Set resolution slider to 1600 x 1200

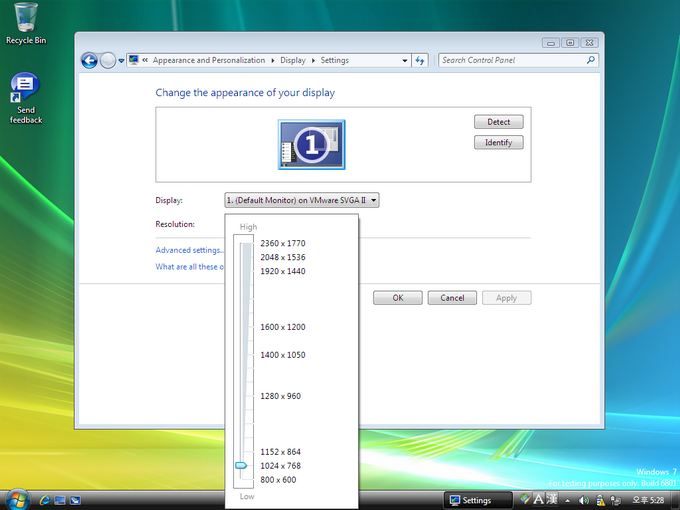pos(283,327)
